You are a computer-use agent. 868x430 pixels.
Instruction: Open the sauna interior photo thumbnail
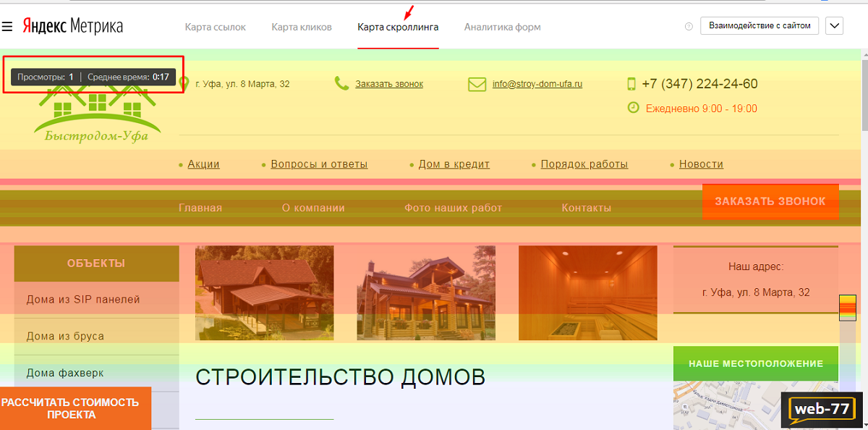(x=588, y=293)
